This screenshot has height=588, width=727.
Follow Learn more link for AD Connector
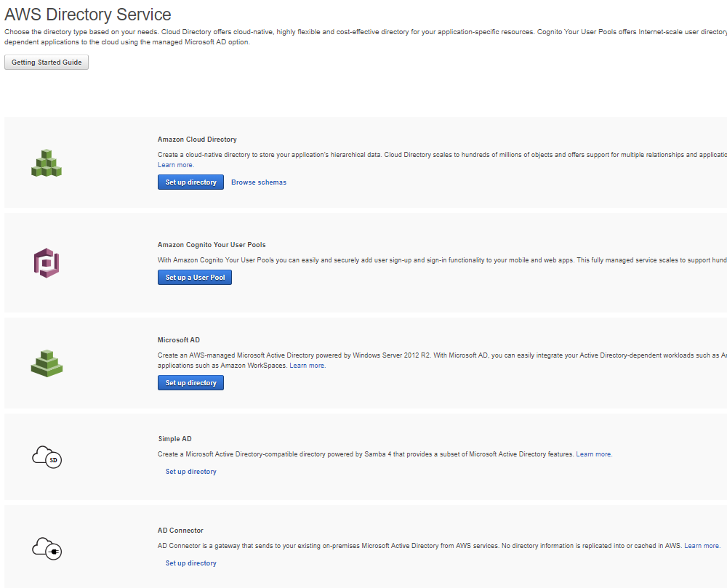[x=702, y=546]
